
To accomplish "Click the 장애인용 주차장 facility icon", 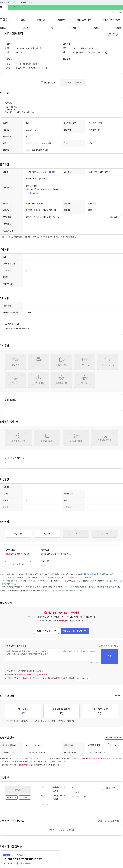I will (x=19, y=438).
